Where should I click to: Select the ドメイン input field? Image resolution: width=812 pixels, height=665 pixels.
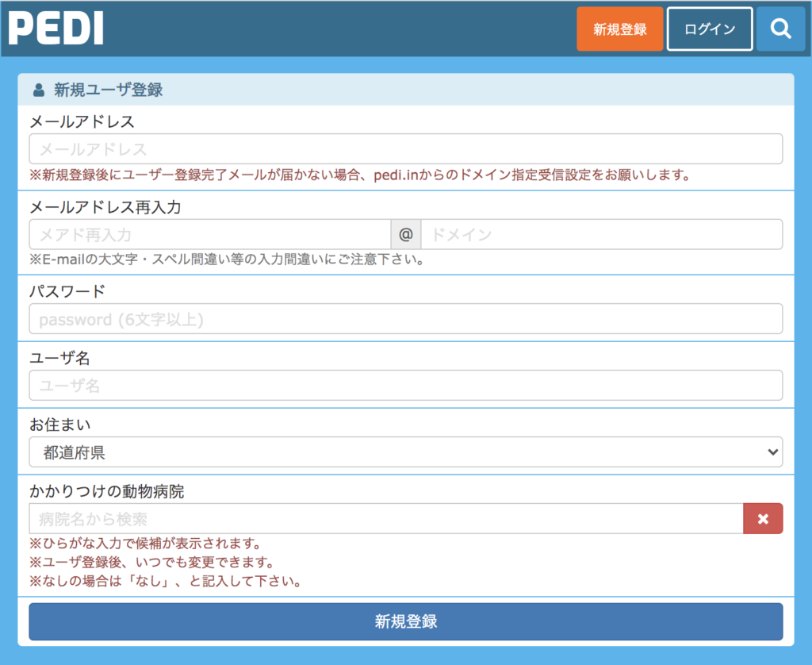tap(601, 235)
